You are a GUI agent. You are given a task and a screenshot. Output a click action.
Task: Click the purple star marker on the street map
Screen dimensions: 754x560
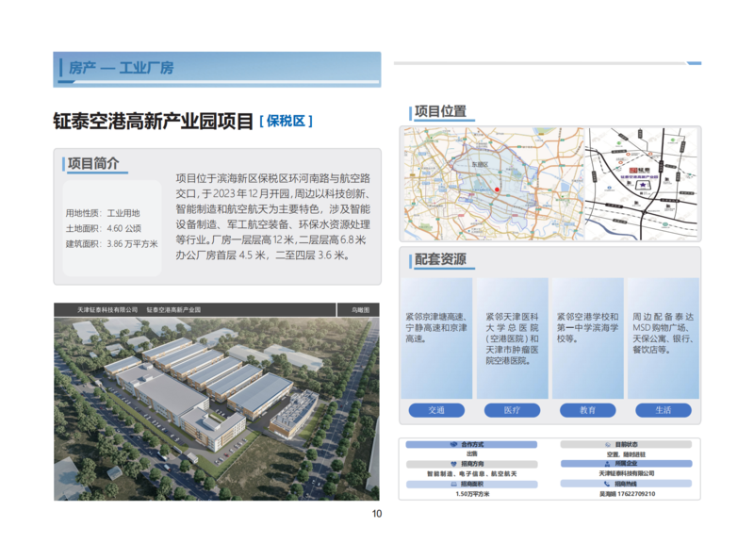643,185
